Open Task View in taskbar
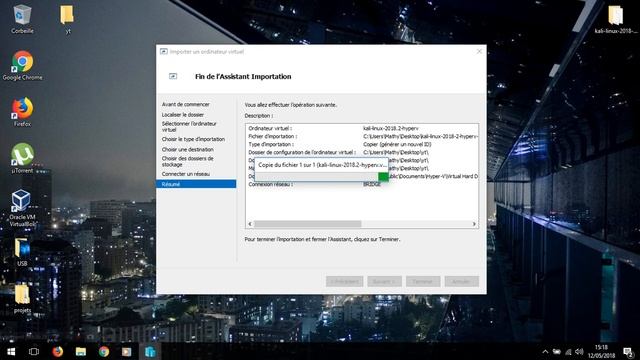This screenshot has width=640, height=360. click(x=34, y=351)
